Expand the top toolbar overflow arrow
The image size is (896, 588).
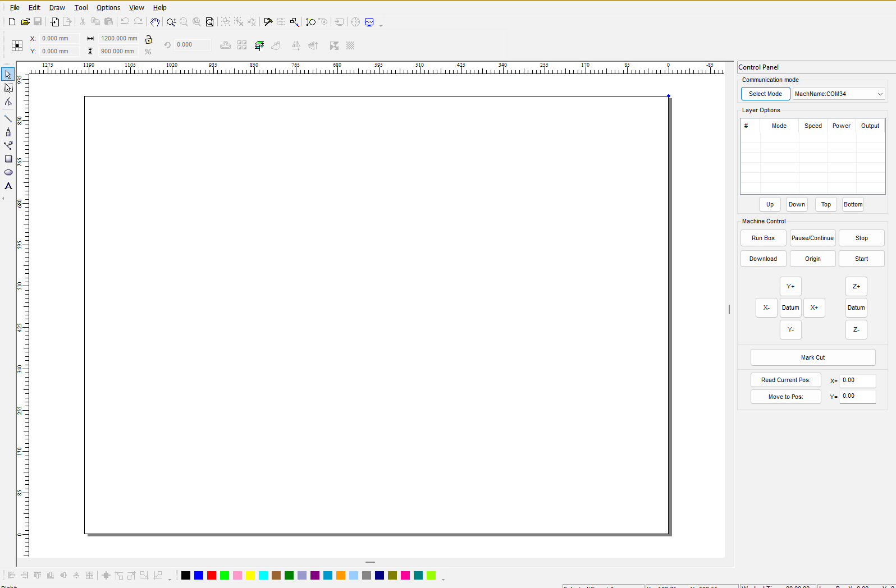[381, 26]
